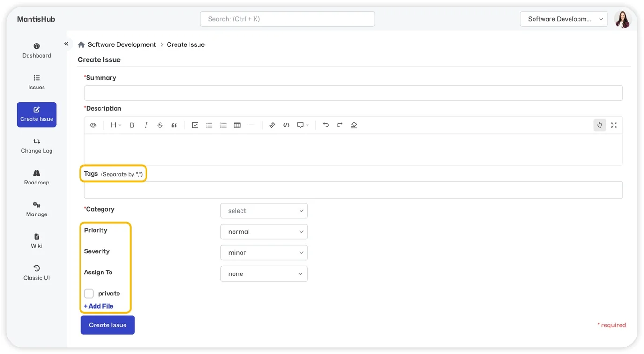The height and width of the screenshot is (354, 644).
Task: Focus the Search (Ctrl + K) field
Action: coord(287,19)
